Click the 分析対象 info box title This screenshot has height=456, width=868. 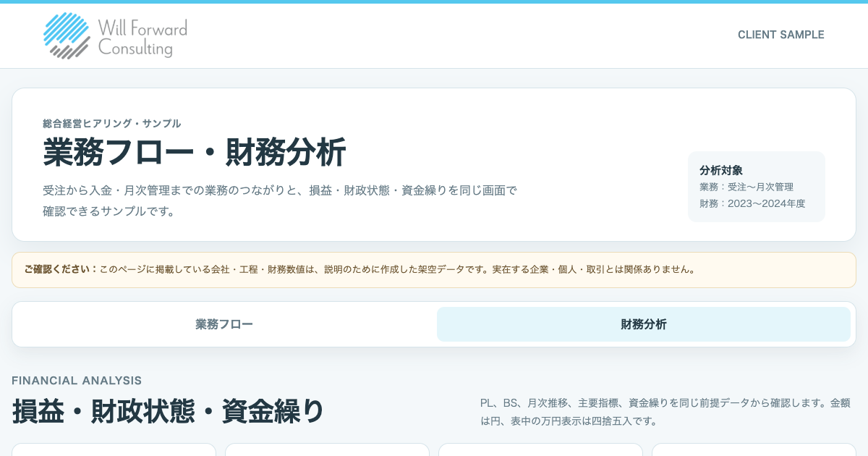[721, 171]
